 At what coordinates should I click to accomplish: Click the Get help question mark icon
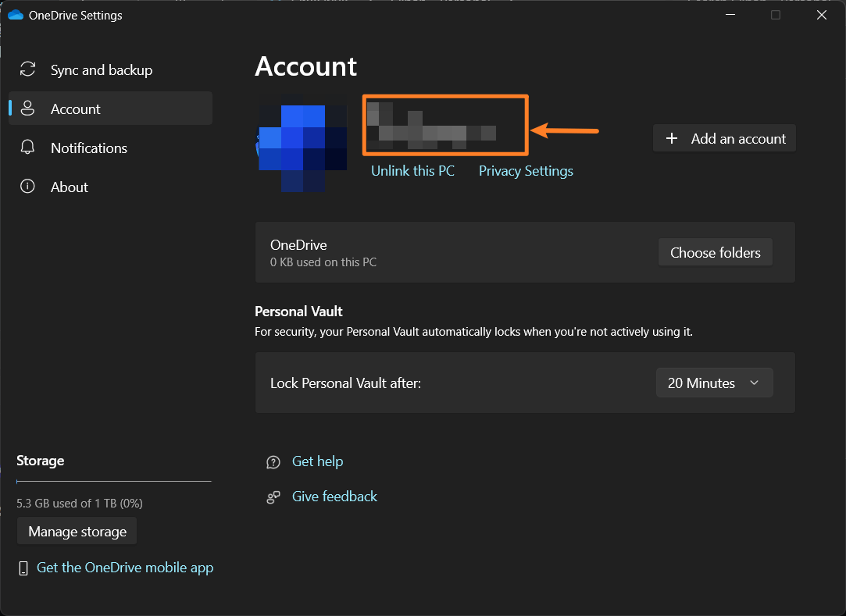[x=273, y=462]
